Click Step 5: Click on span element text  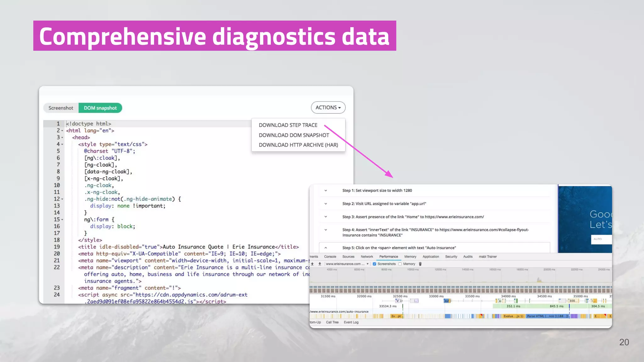(x=399, y=248)
